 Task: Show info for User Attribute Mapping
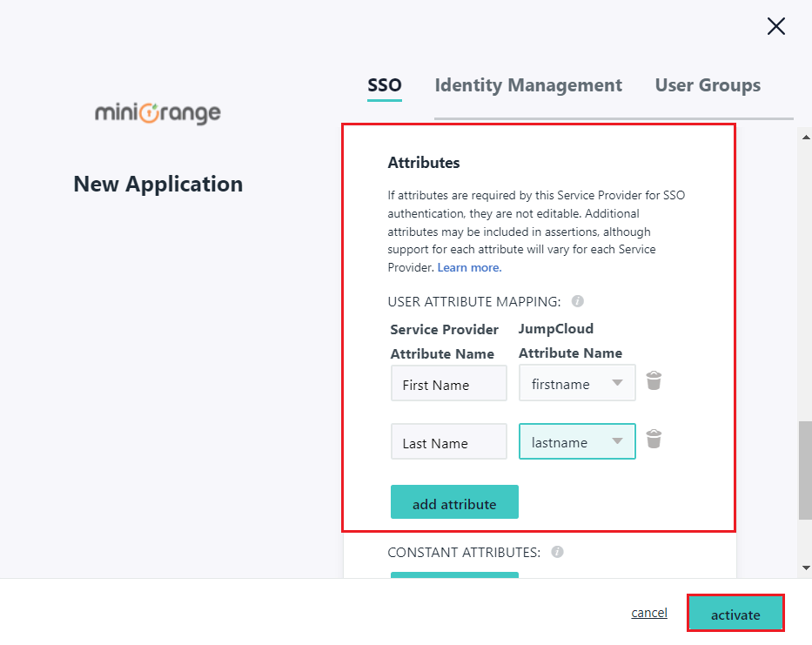[577, 301]
